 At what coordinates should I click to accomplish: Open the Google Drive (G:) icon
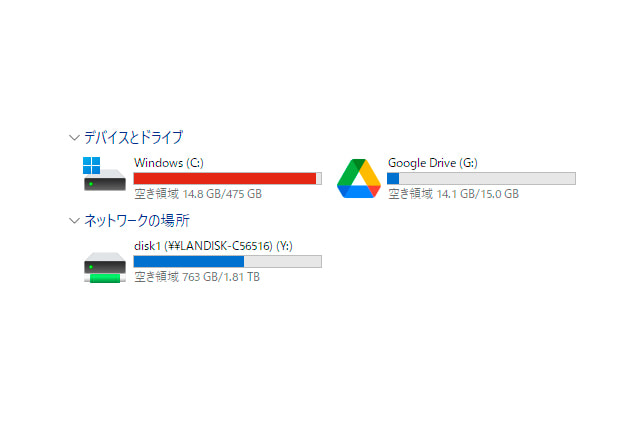pyautogui.click(x=359, y=178)
